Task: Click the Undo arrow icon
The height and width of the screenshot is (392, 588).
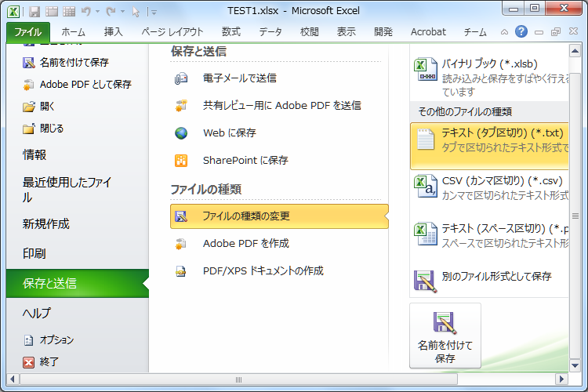Action: tap(86, 12)
